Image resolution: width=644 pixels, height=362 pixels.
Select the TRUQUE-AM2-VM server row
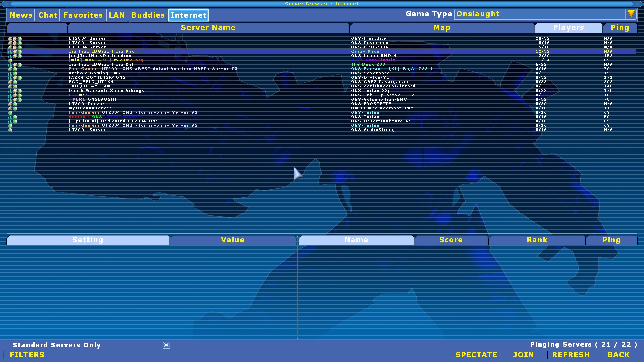[322, 86]
